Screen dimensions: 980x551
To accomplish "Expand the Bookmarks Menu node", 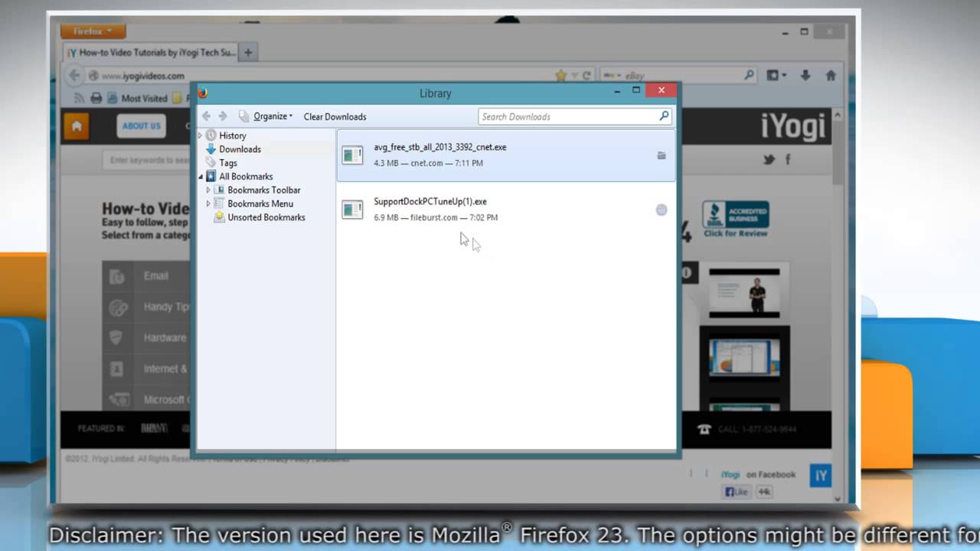I will tap(208, 204).
